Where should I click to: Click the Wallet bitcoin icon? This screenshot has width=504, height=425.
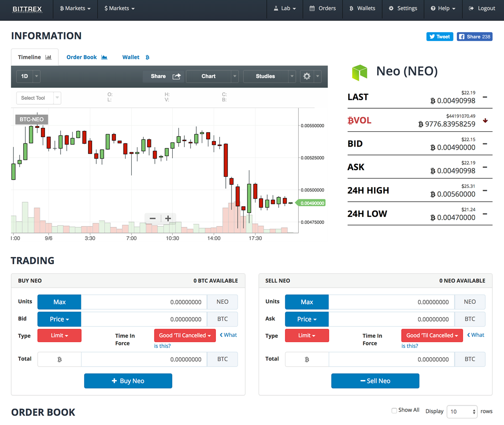147,57
